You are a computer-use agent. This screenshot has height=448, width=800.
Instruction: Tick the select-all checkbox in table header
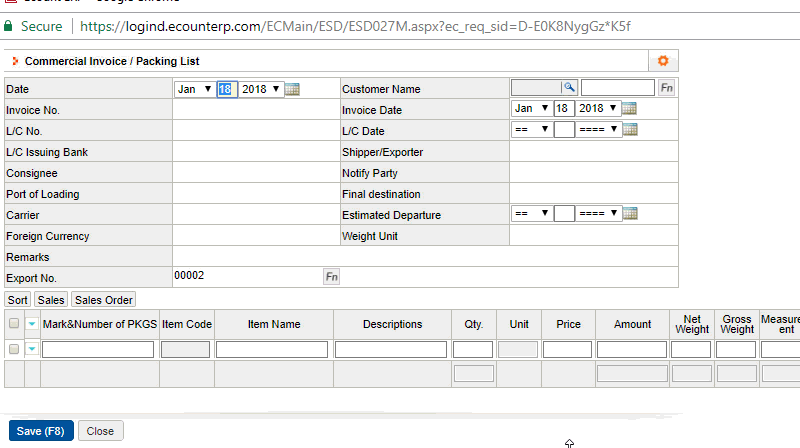pyautogui.click(x=14, y=323)
